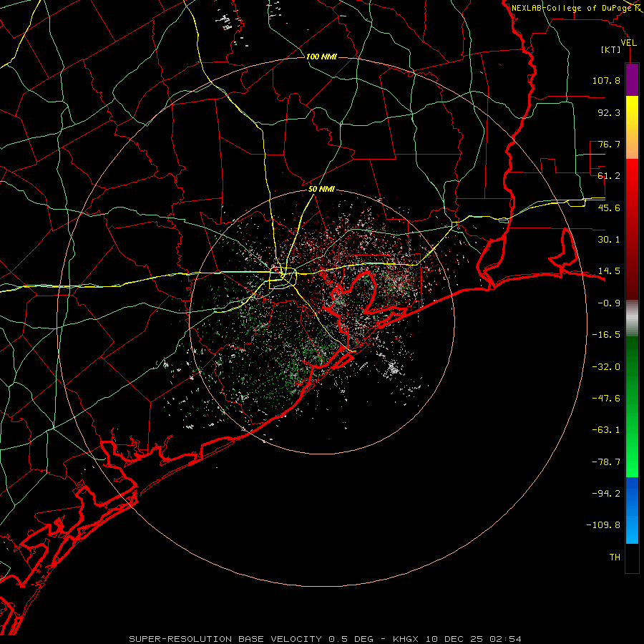Select the 76.7 legend value
644x644 pixels.
pos(609,144)
